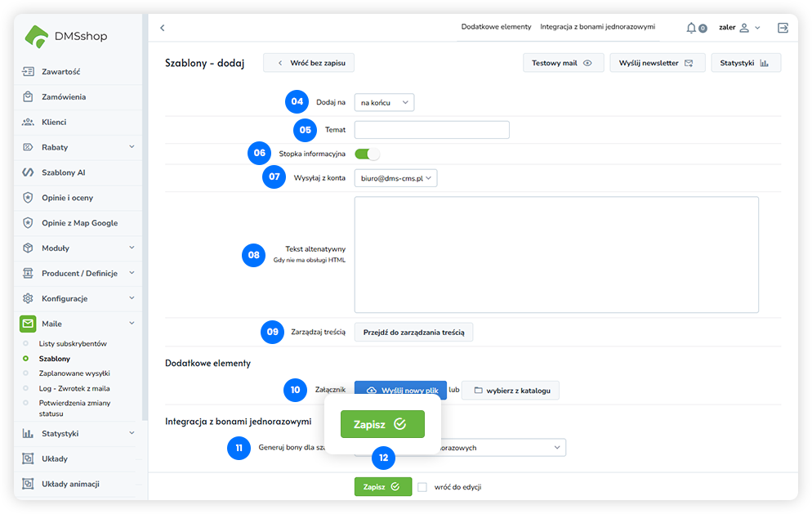Screen dimensions: 812x514
Task: Open the Wysyłaj z konta dropdown
Action: (x=395, y=177)
